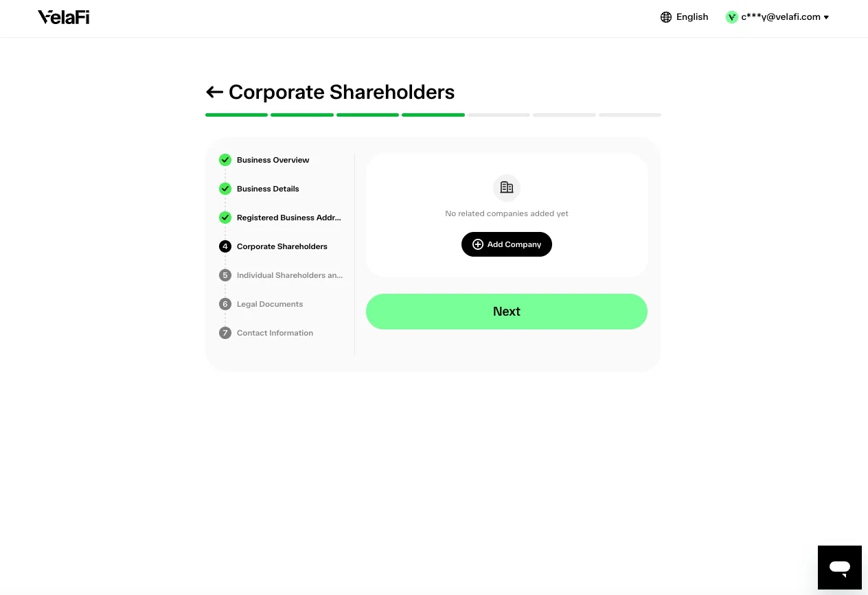Viewport: 868px width, 595px height.
Task: Click the fifth progress bar segment
Action: 499,115
